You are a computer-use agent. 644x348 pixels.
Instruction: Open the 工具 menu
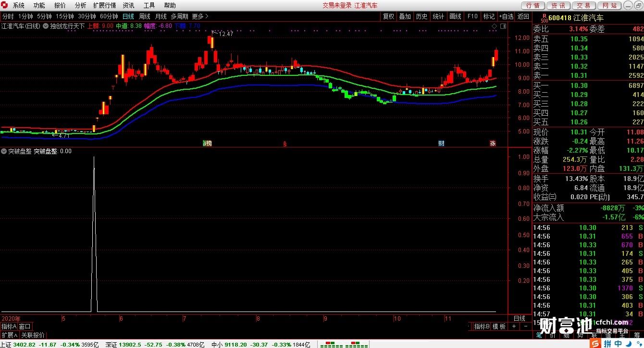coord(149,5)
